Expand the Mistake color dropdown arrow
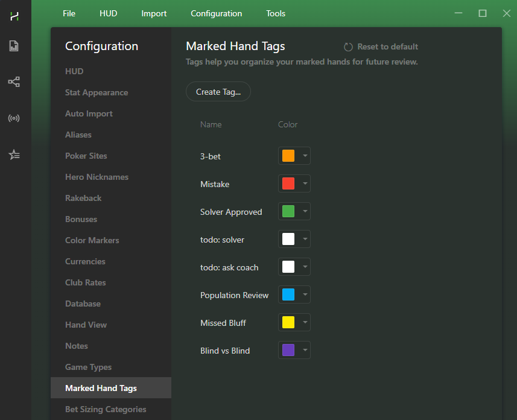The image size is (517, 420). click(x=305, y=183)
